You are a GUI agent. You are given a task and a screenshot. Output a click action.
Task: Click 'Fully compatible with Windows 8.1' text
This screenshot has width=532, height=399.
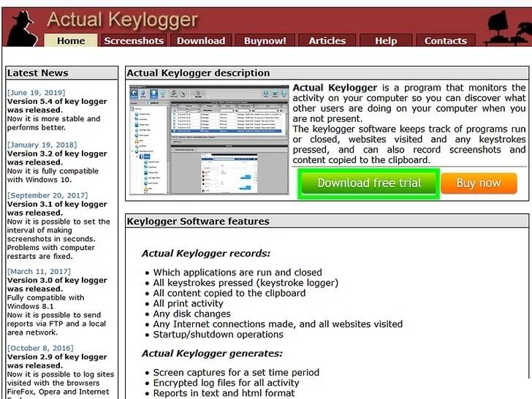(45, 302)
